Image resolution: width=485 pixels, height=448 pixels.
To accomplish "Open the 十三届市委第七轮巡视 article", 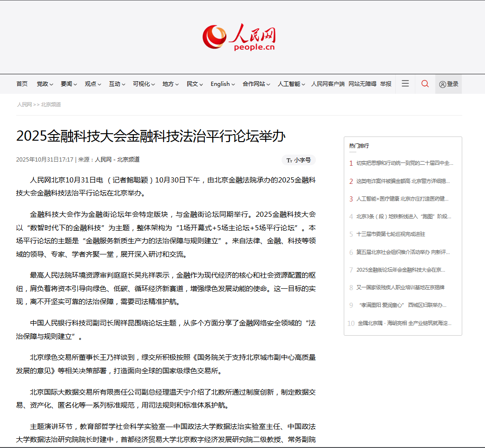I will 390,234.
